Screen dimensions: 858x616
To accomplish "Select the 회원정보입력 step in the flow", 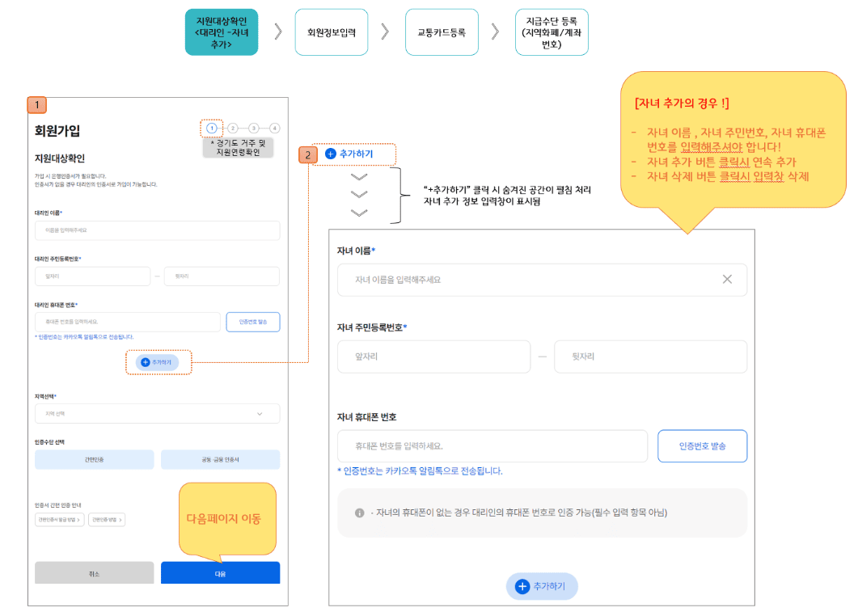I will (331, 32).
